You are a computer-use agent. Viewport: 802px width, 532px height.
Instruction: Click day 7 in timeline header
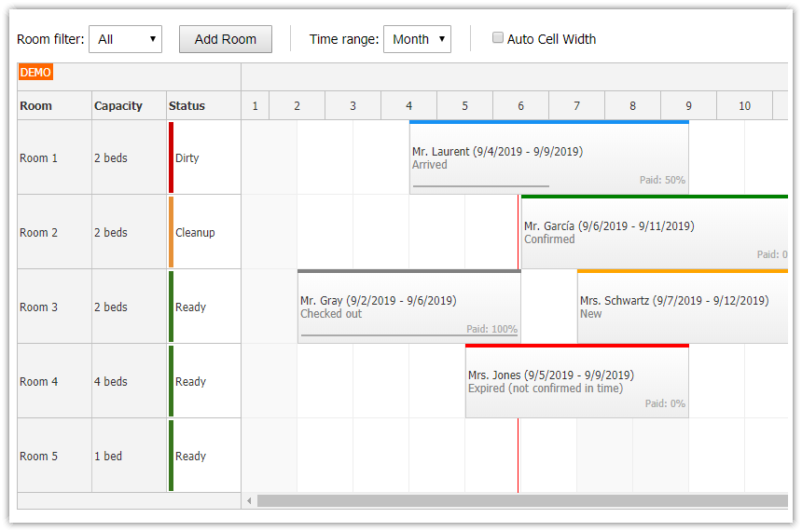pyautogui.click(x=576, y=105)
